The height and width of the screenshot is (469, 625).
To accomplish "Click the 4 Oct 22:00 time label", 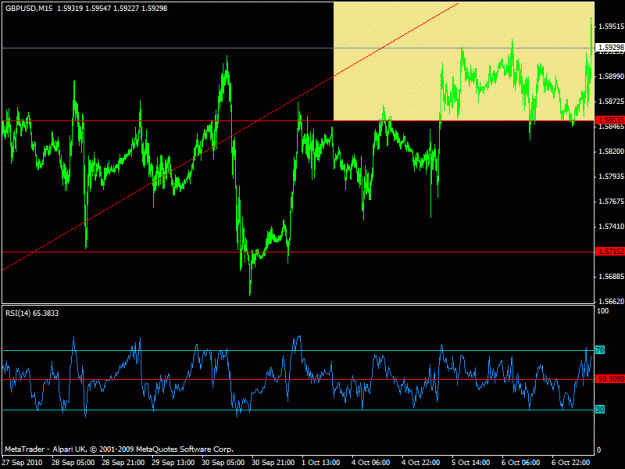I will click(421, 463).
